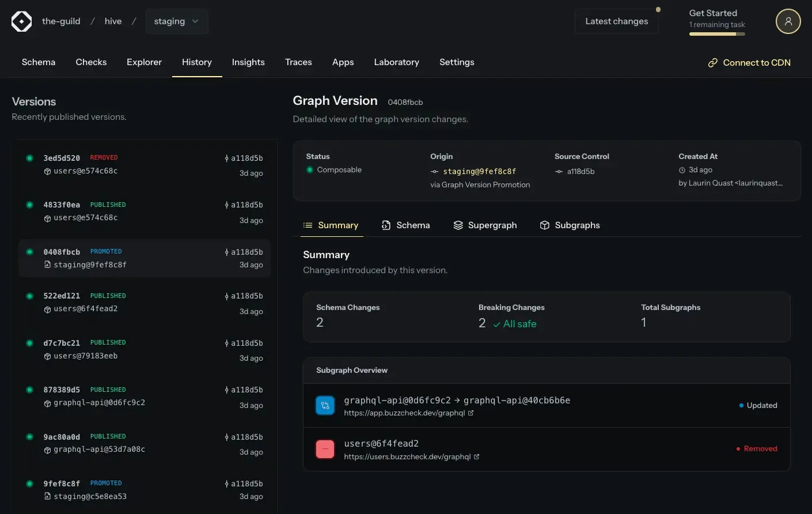812x514 pixels.
Task: Click Connect to CDN
Action: (749, 63)
